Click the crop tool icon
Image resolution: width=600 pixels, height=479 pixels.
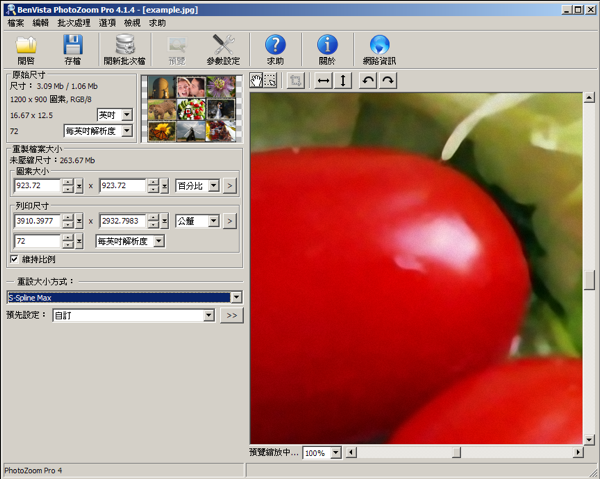[x=295, y=81]
